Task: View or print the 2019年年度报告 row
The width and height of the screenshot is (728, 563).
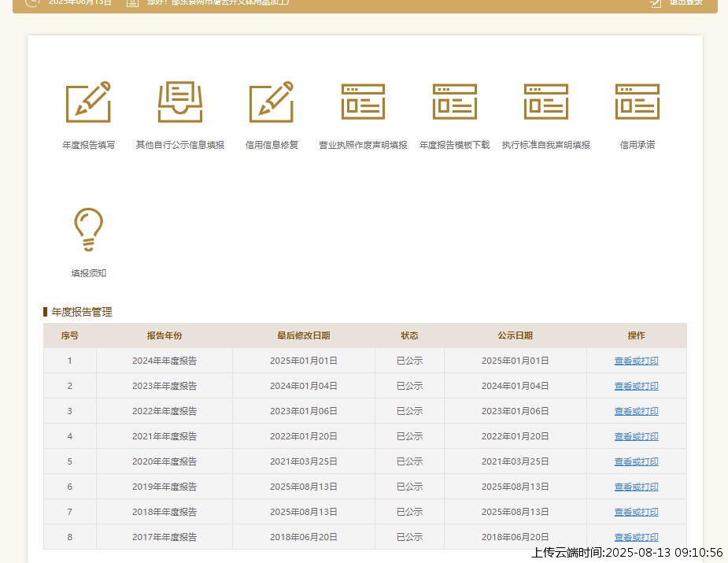Action: click(636, 487)
